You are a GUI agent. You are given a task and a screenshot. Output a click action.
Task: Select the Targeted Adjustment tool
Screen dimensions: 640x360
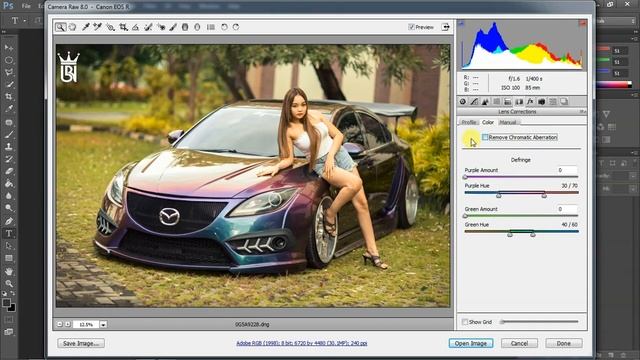[110, 27]
